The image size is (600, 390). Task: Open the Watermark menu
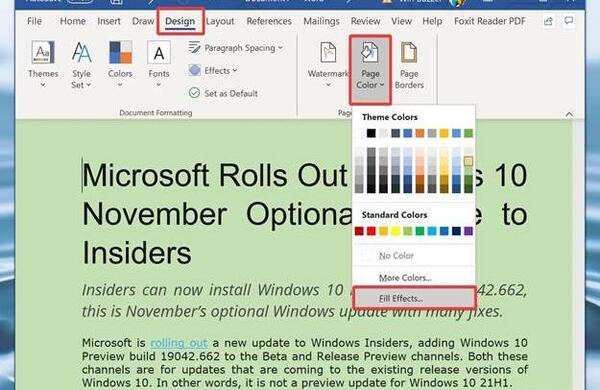(x=328, y=64)
